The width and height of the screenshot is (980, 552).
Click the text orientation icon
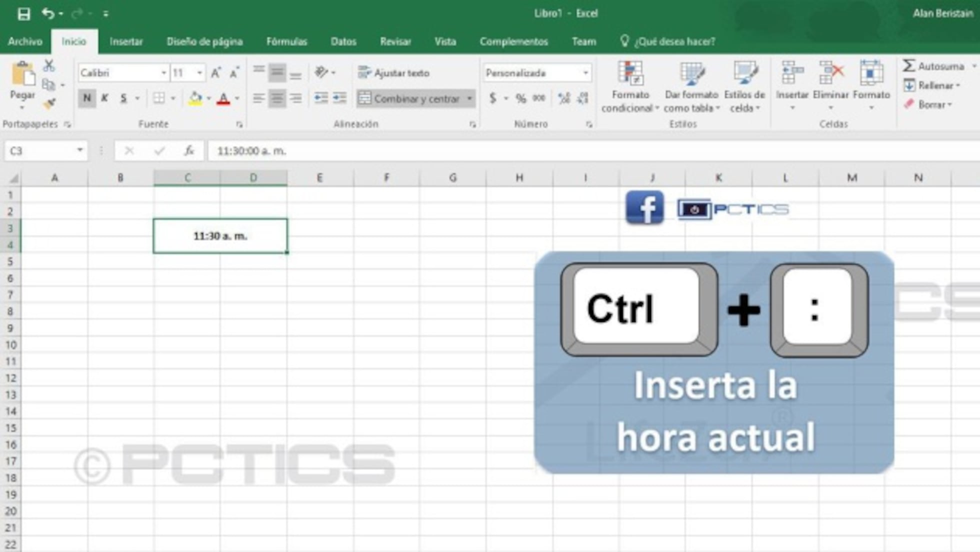coord(320,73)
